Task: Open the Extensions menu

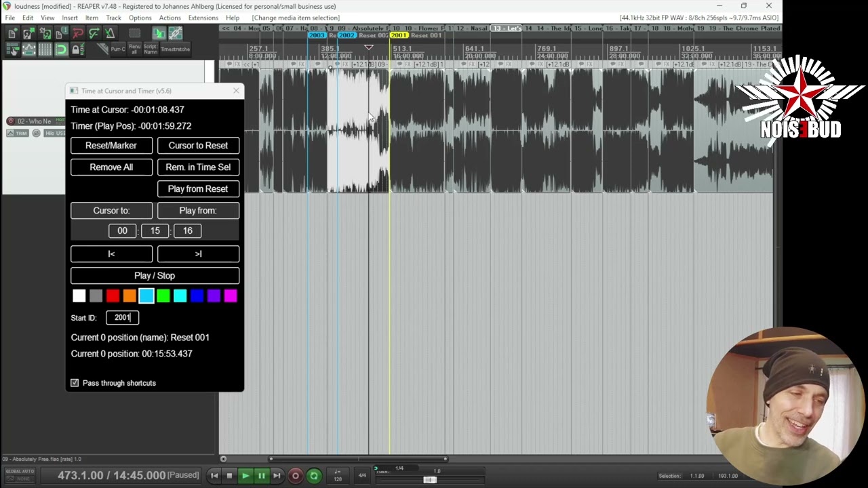Action: (x=203, y=18)
